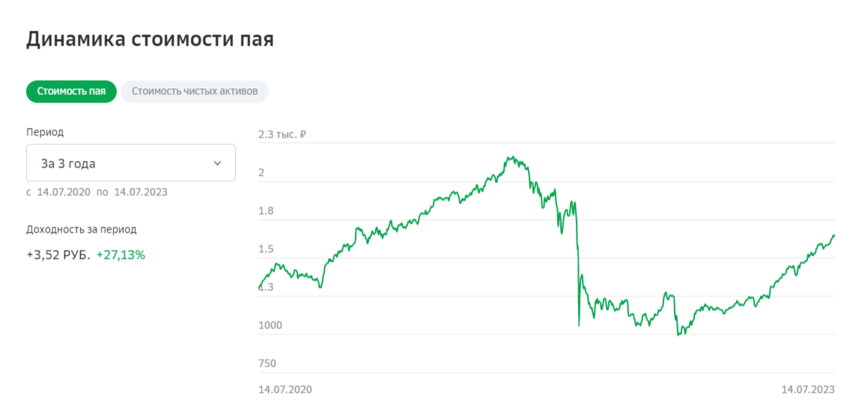Click the "Динамика стоимости пая" heading

(x=150, y=40)
